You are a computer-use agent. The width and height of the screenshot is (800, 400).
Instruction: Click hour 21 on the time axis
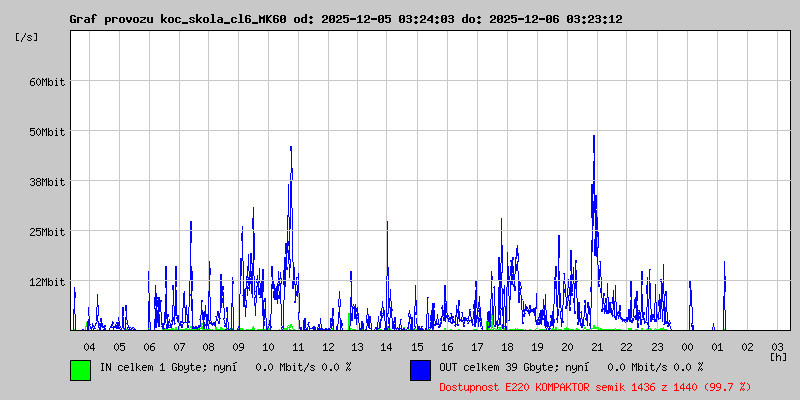(597, 347)
